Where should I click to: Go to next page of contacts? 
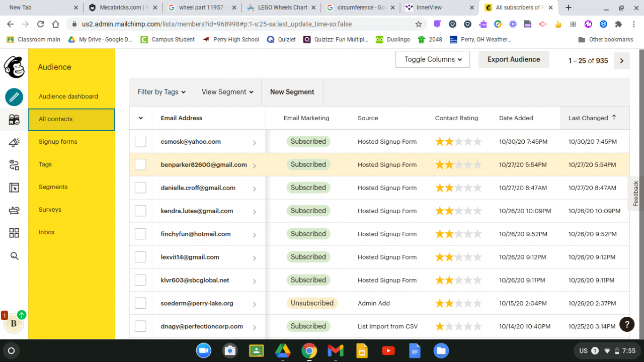[622, 61]
